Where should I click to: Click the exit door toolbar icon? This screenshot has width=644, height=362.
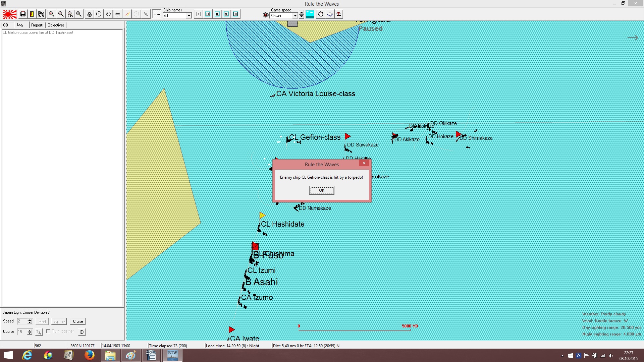pyautogui.click(x=32, y=14)
